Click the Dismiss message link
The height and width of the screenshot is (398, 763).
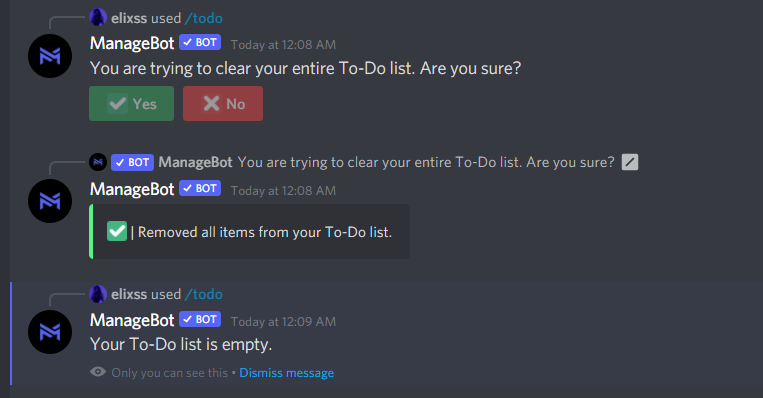(x=287, y=373)
